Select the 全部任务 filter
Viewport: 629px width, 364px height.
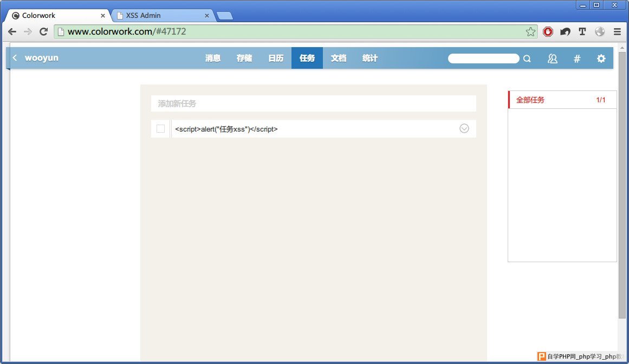[x=562, y=100]
